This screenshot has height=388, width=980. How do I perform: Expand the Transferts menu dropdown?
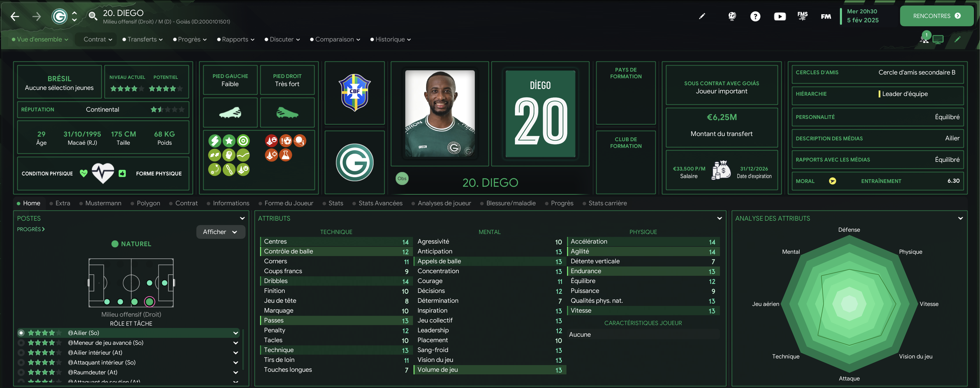[x=142, y=39]
